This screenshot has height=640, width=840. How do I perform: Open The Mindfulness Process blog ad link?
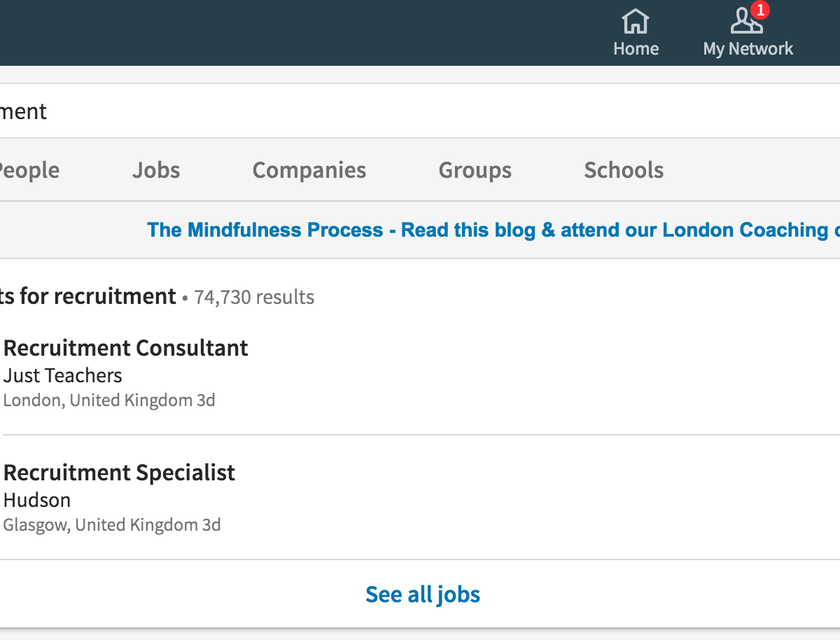(493, 230)
